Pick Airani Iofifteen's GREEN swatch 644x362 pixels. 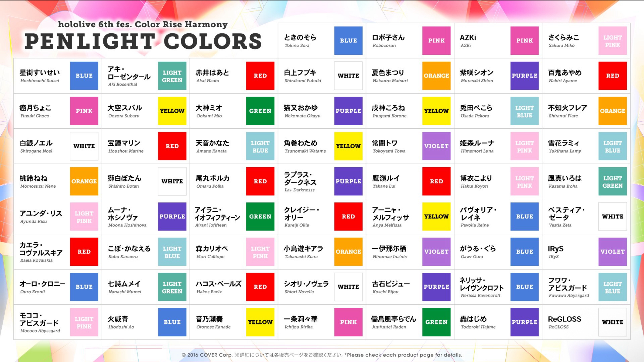click(x=260, y=216)
